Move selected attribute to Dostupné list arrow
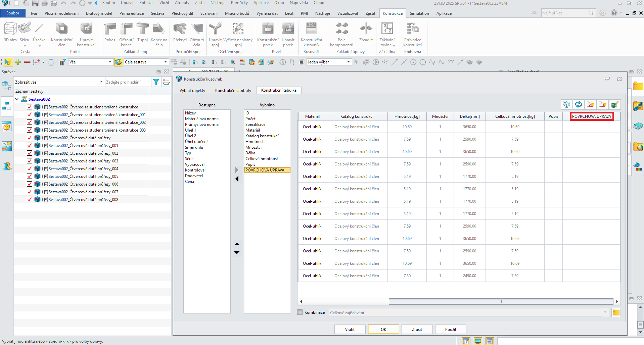 click(237, 179)
